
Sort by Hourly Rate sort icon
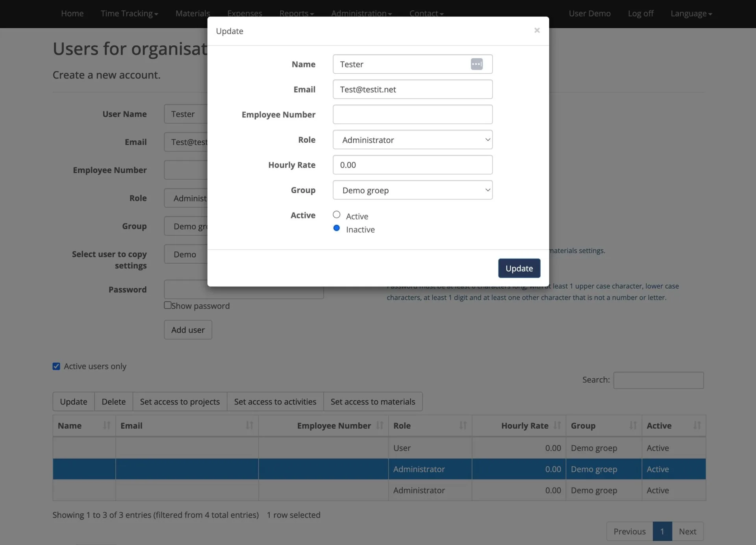point(557,425)
